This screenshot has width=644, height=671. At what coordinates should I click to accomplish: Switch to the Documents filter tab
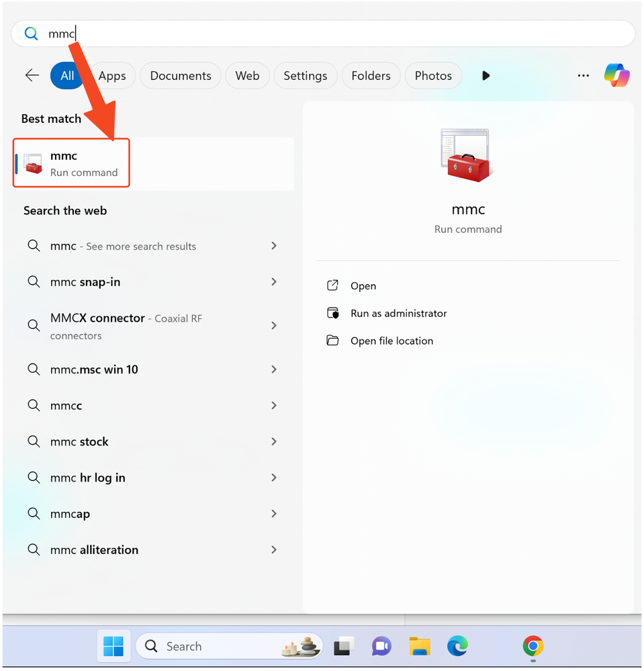click(181, 76)
